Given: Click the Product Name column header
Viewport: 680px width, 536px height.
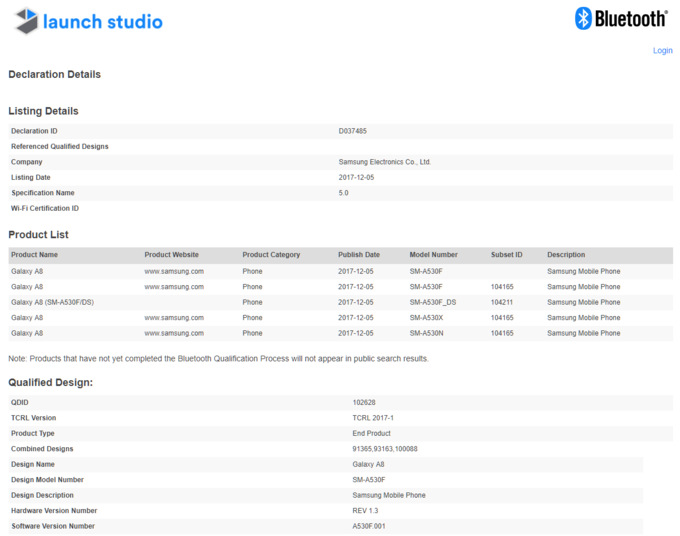Looking at the screenshot, I should (34, 255).
